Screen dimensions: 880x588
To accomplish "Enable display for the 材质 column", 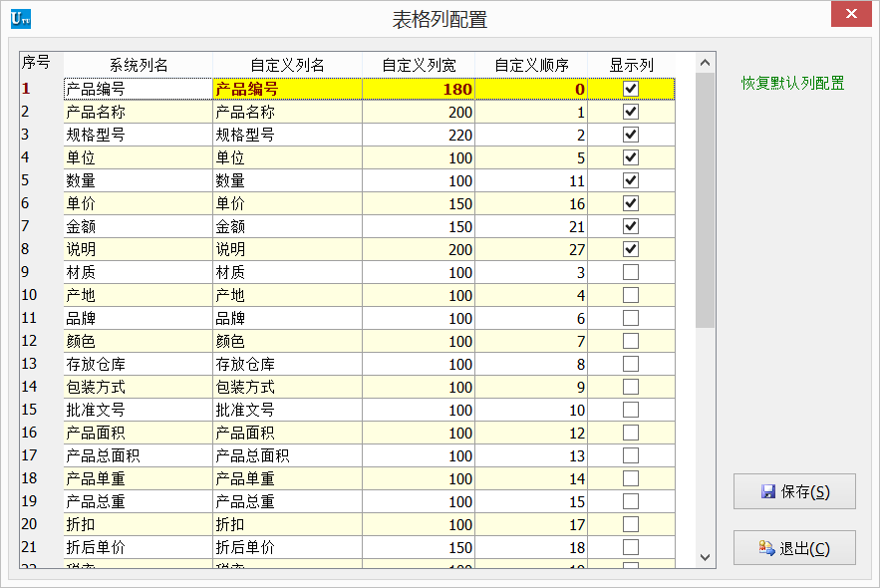I will click(x=632, y=271).
